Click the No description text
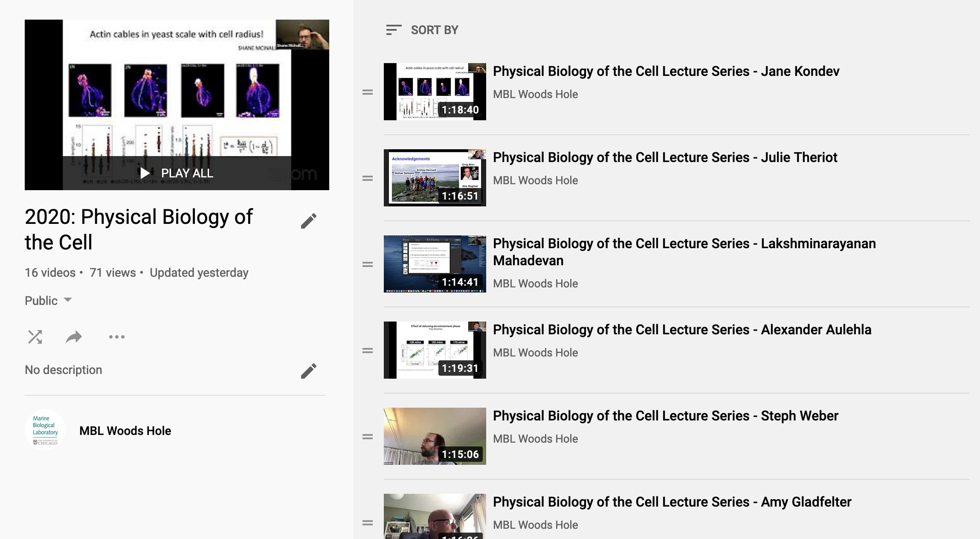Screen dimensions: 980x539 pos(64,370)
